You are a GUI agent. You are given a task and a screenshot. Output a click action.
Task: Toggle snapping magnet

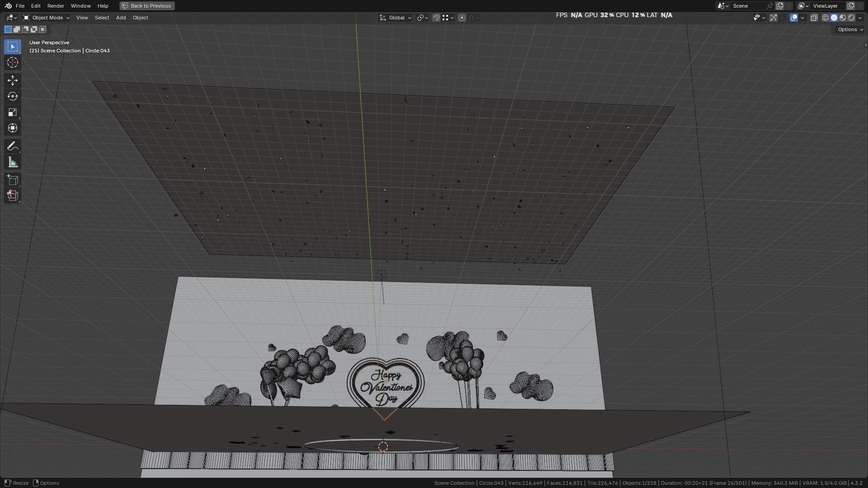[x=436, y=18]
